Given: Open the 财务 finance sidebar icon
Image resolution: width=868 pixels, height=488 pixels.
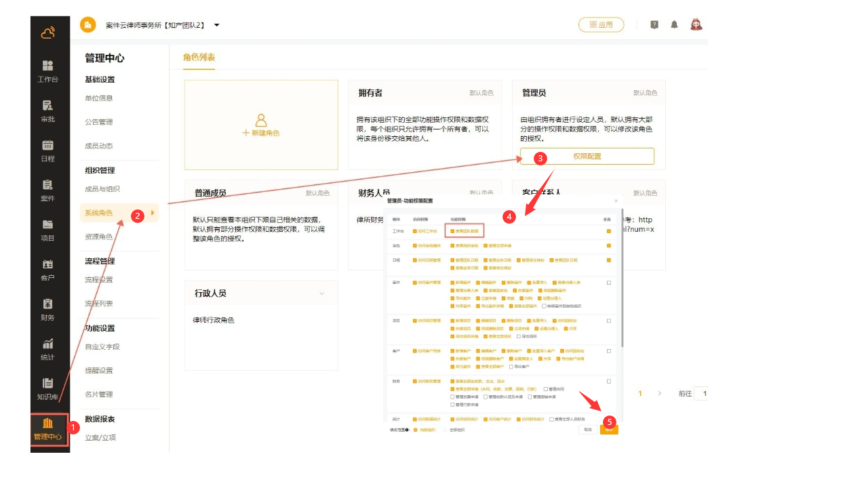Looking at the screenshot, I should tap(47, 309).
